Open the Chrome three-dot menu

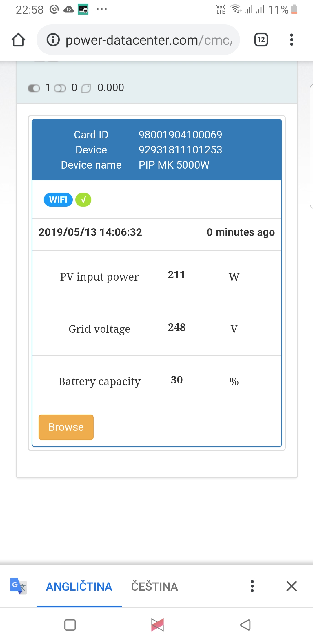[x=292, y=40]
